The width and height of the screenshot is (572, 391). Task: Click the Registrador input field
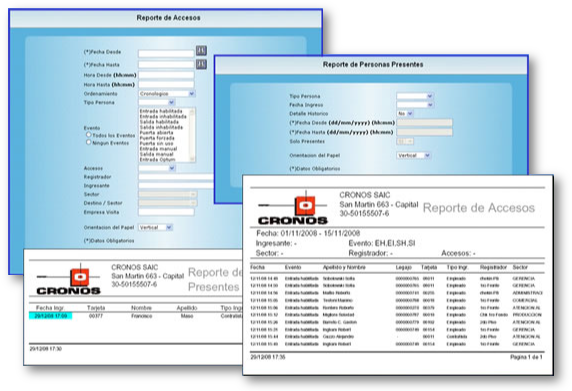click(176, 177)
